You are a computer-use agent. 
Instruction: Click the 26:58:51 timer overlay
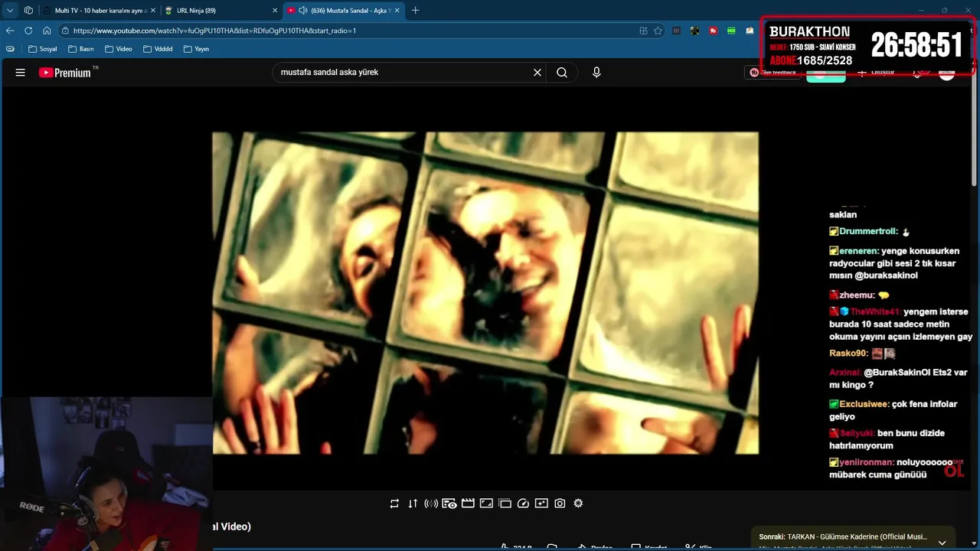pyautogui.click(x=916, y=46)
